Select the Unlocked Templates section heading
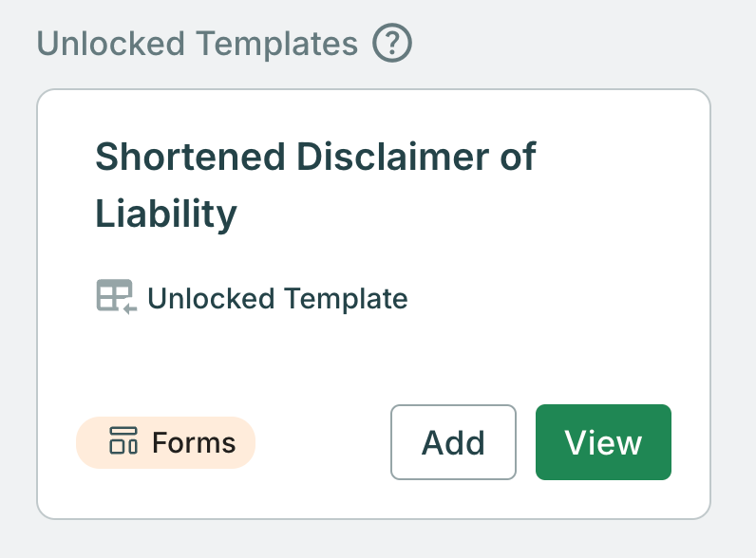Viewport: 756px width, 558px height. click(x=198, y=44)
